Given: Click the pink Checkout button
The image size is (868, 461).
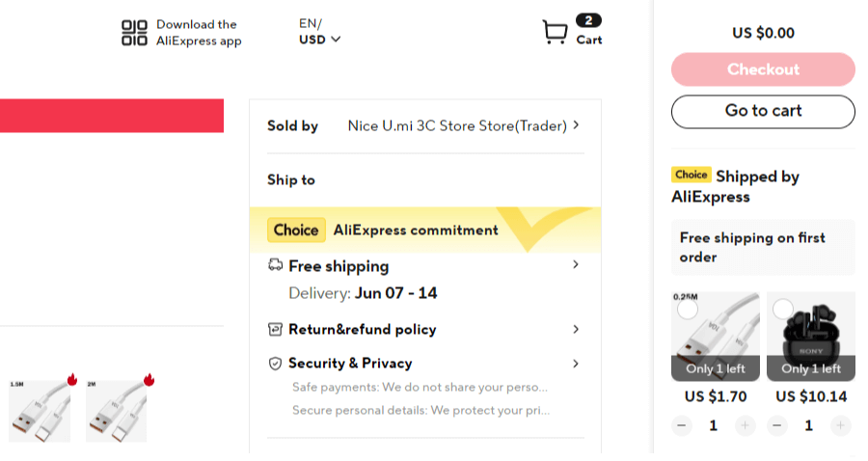Looking at the screenshot, I should tap(763, 69).
